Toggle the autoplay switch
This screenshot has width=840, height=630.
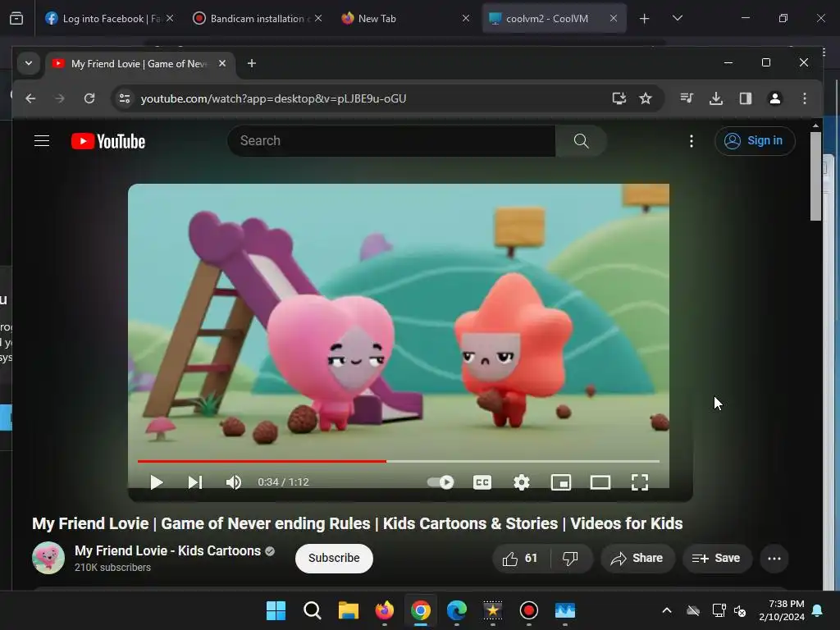click(441, 482)
